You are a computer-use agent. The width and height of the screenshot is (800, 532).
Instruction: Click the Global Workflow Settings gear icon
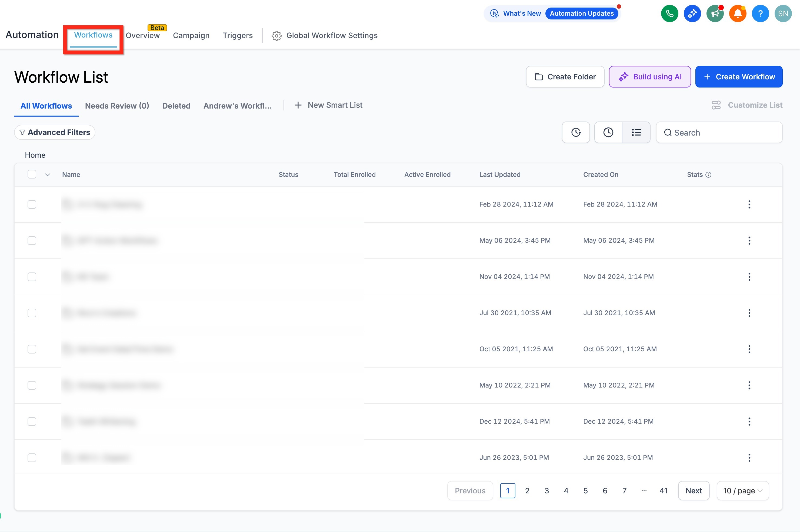(276, 36)
